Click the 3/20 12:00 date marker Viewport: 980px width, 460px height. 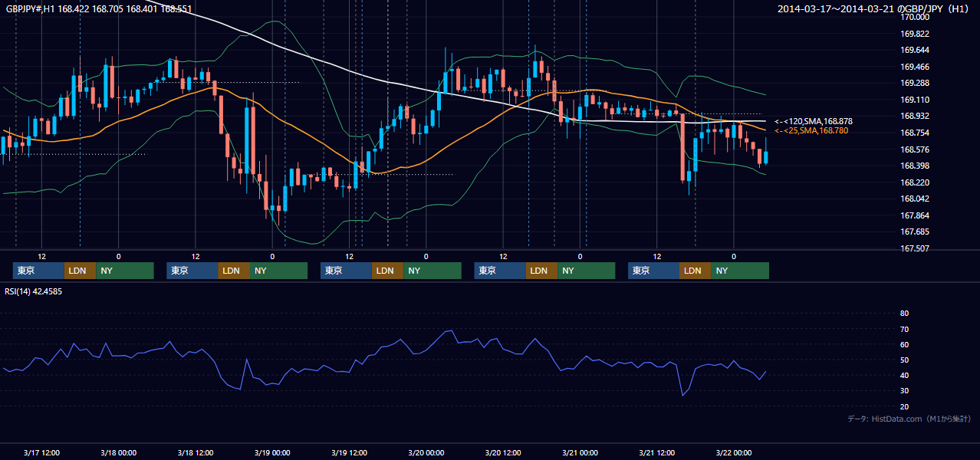tap(503, 452)
